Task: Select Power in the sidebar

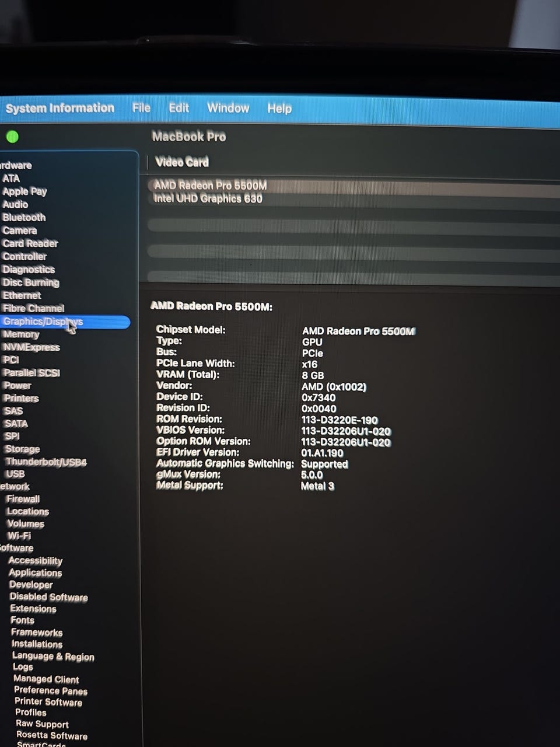Action: [17, 386]
